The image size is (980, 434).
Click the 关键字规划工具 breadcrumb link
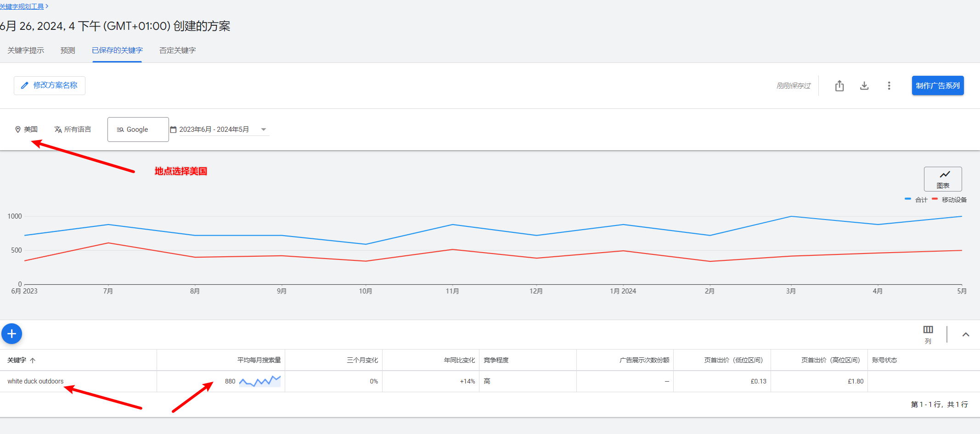pos(22,6)
